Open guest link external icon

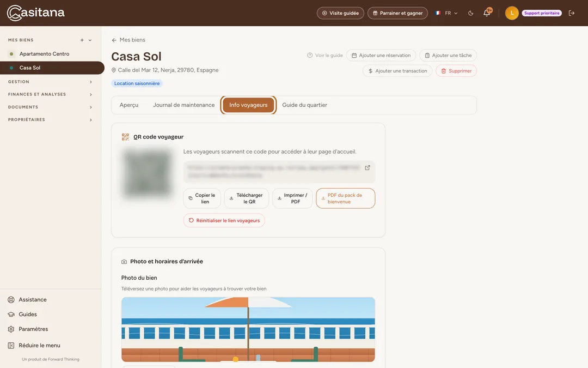point(367,168)
